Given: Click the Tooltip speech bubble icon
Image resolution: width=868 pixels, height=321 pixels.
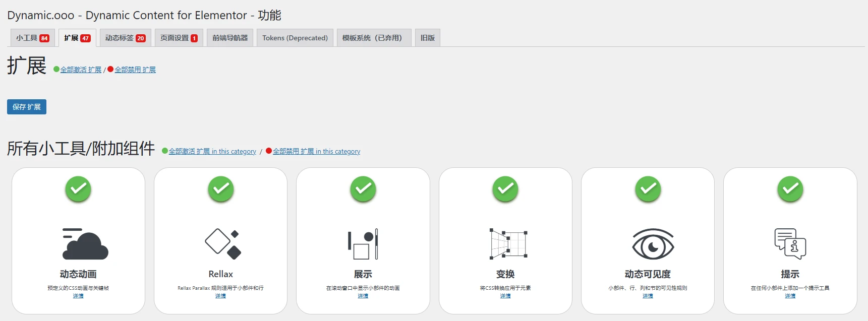Looking at the screenshot, I should [790, 244].
